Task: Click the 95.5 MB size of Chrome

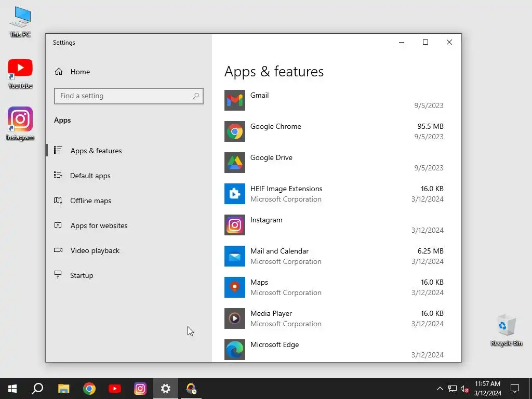Action: pos(430,127)
